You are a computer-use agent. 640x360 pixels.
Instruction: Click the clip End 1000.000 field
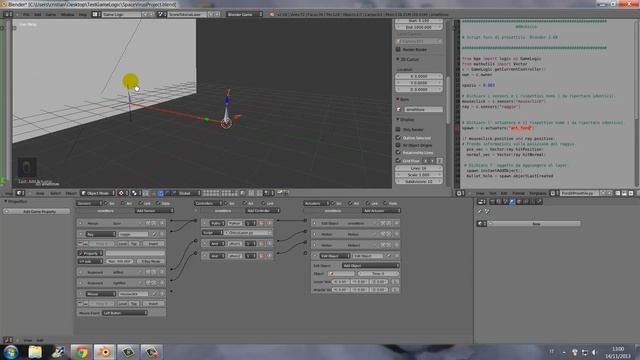(419, 27)
